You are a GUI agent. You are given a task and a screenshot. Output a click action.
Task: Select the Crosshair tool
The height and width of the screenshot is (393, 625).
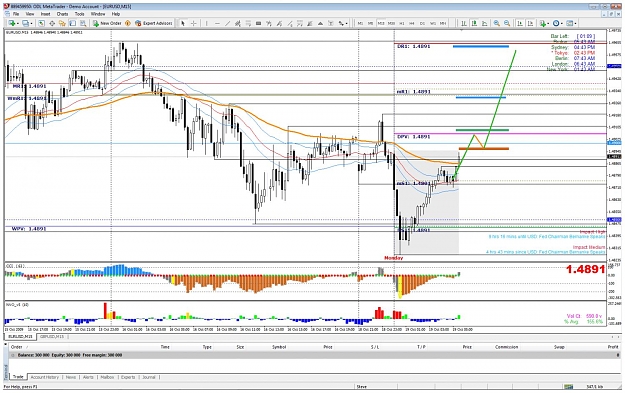click(x=193, y=24)
